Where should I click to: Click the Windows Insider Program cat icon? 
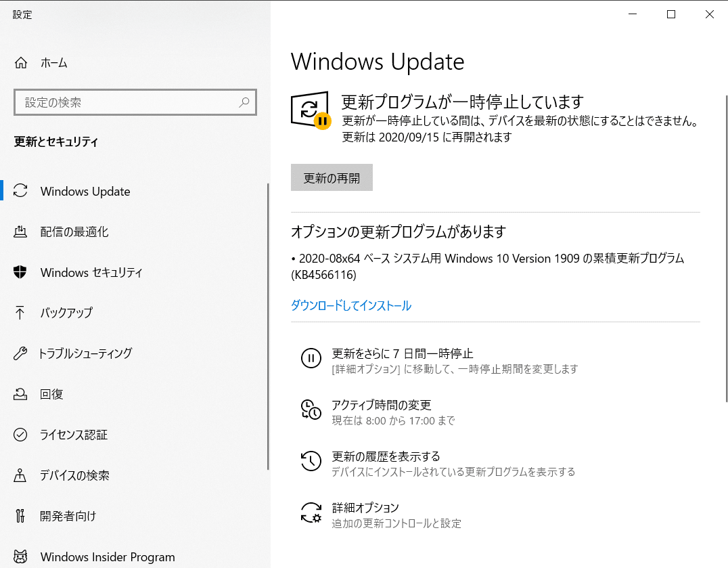(20, 556)
